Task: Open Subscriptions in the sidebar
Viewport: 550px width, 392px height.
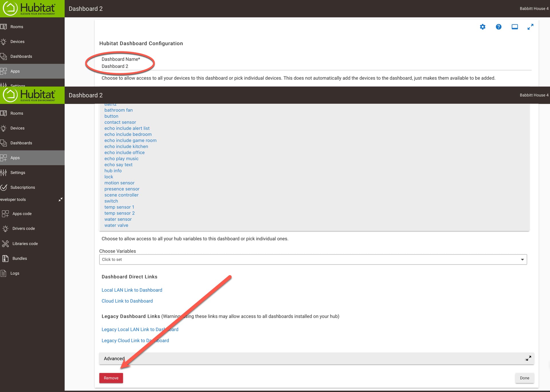Action: (22, 187)
